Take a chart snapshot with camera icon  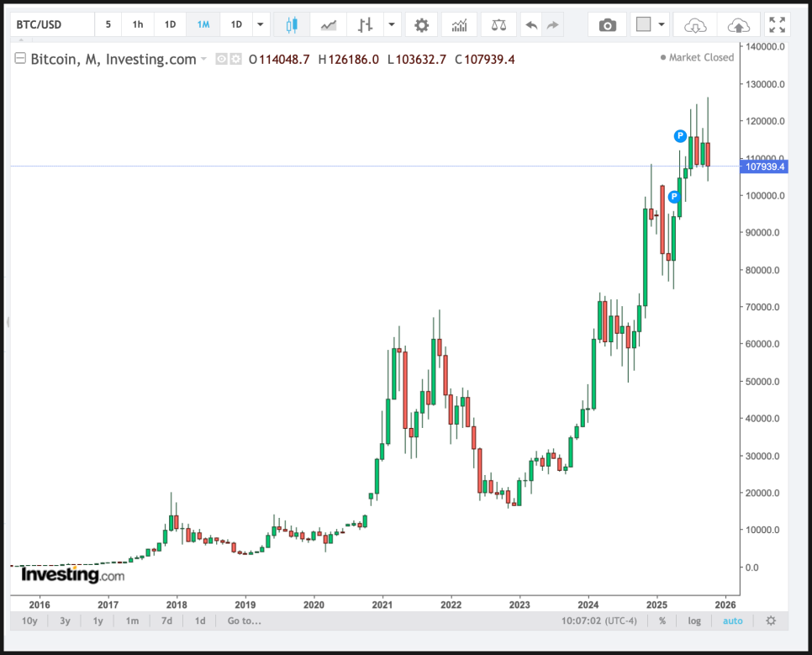click(x=607, y=25)
